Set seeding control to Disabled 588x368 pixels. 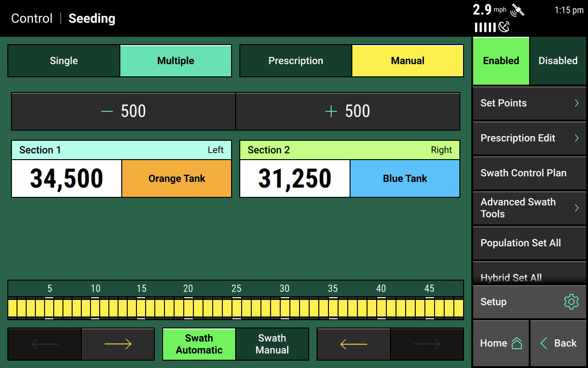pyautogui.click(x=558, y=61)
